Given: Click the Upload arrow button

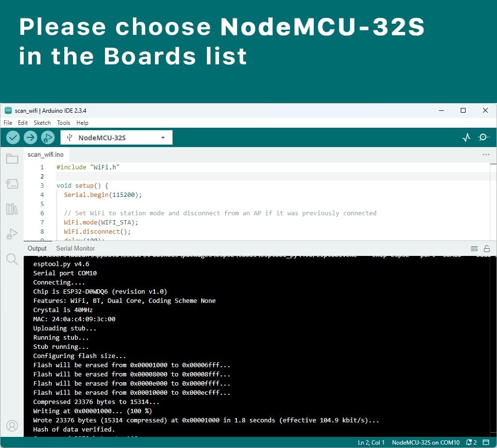Looking at the screenshot, I should pyautogui.click(x=30, y=138).
